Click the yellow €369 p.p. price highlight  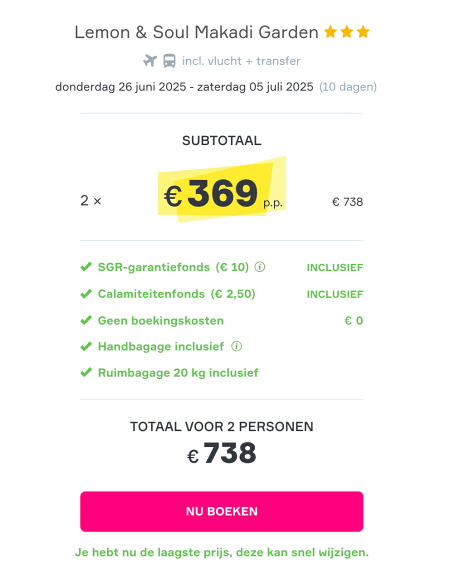click(x=222, y=190)
